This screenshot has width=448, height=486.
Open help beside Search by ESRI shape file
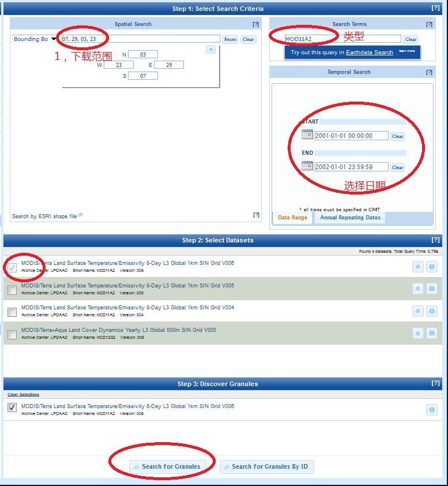pos(256,215)
